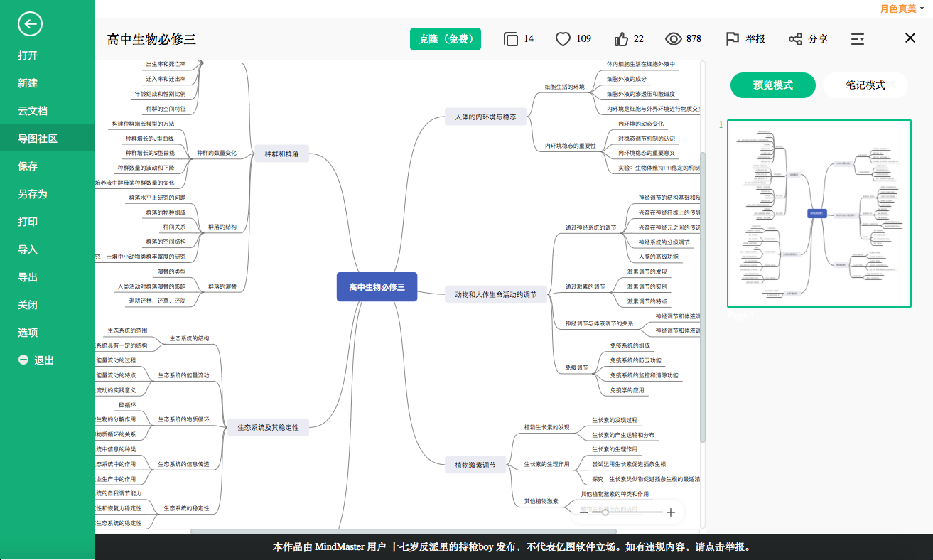Click the eye views icon
The image size is (933, 560).
(674, 39)
